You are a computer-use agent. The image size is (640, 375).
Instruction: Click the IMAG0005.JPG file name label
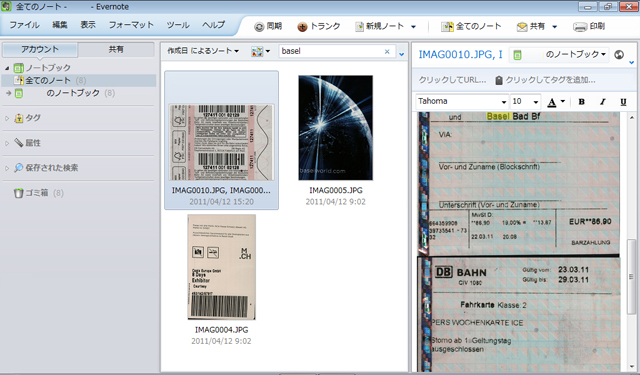(336, 190)
